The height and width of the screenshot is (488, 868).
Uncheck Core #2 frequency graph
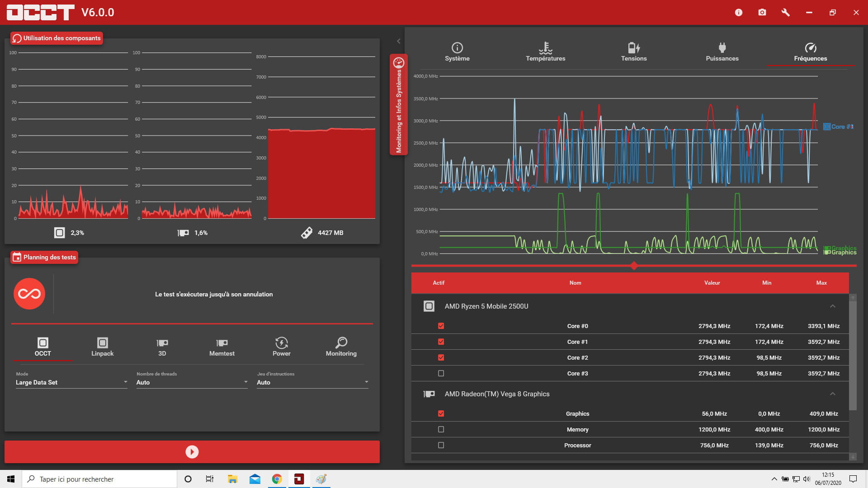[441, 357]
